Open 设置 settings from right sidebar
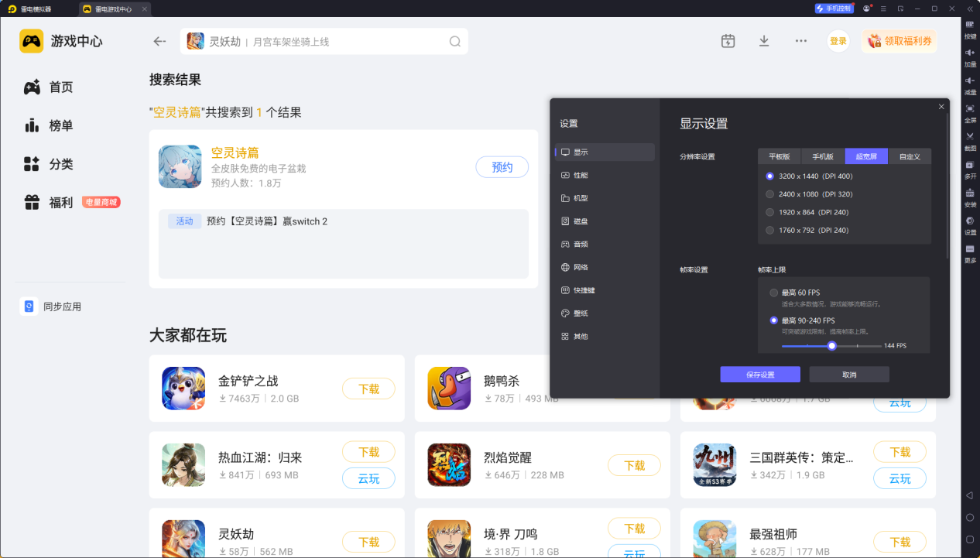This screenshot has width=980, height=558. coord(970,225)
